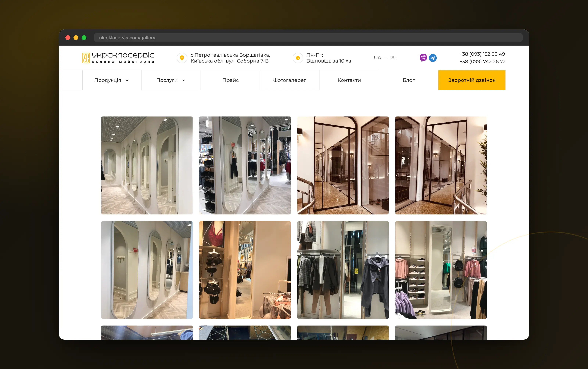The image size is (588, 369).
Task: Switch language to RU
Action: [x=393, y=58]
